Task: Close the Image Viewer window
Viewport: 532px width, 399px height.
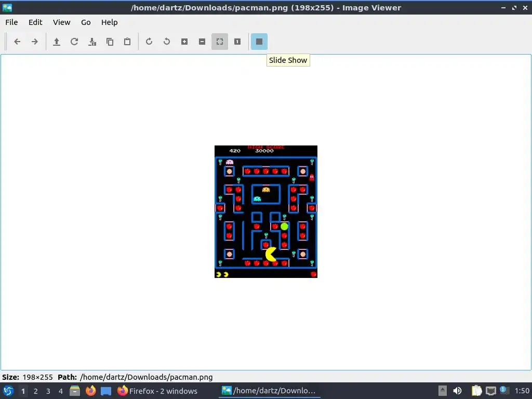Action: [x=525, y=7]
